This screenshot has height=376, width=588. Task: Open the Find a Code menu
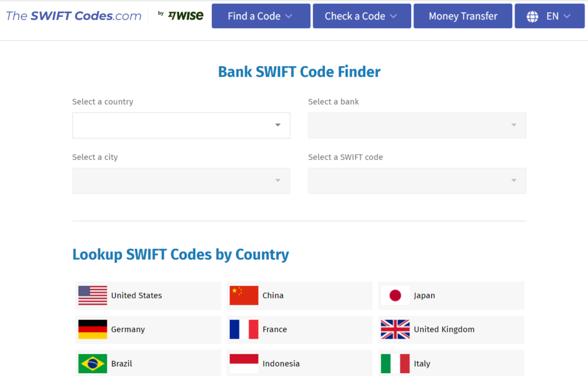pos(261,16)
